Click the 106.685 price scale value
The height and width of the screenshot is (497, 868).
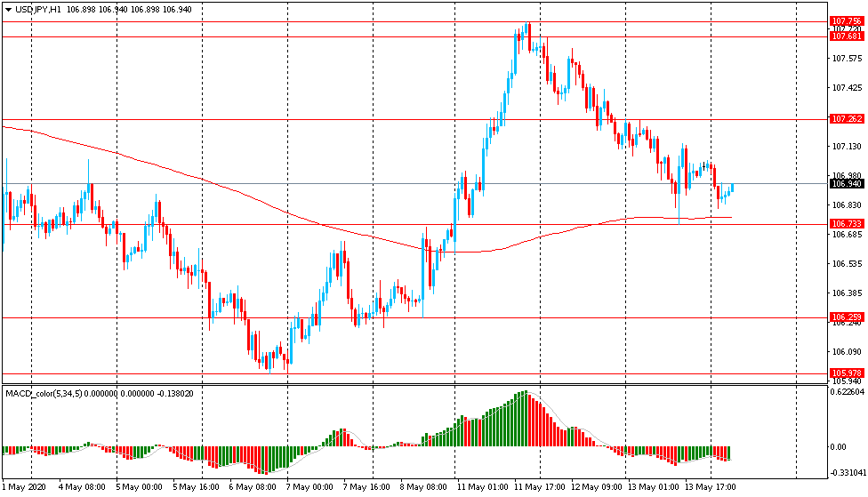tap(847, 234)
